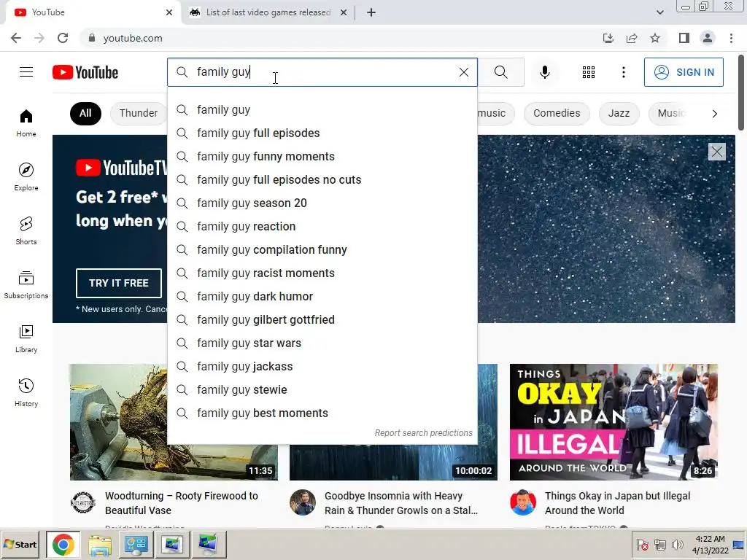The width and height of the screenshot is (747, 560).
Task: Click the Woodturning channel avatar
Action: click(x=83, y=502)
